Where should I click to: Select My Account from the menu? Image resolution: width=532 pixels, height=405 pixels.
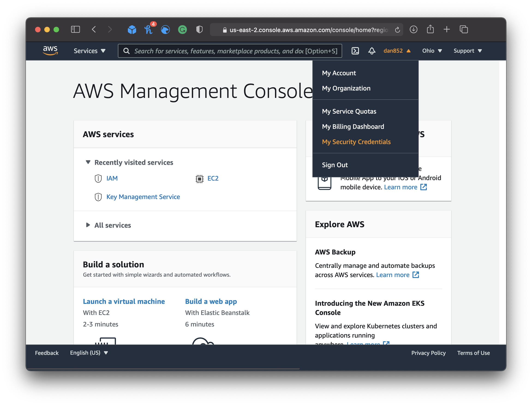[x=339, y=73]
